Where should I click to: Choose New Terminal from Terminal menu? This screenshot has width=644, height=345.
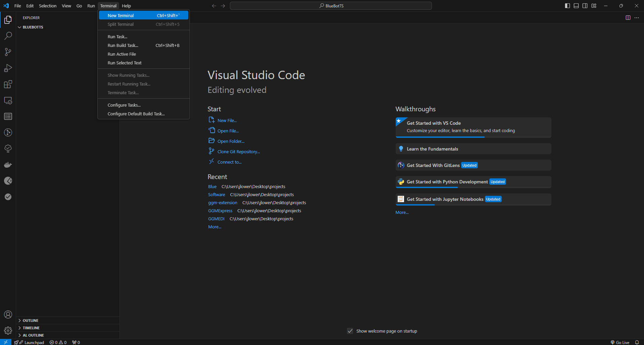point(144,15)
